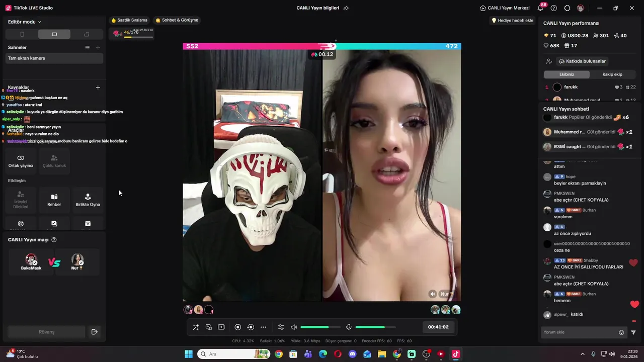Open the profile avatar menu
Viewport: 644px width, 362px height.
coord(581,8)
